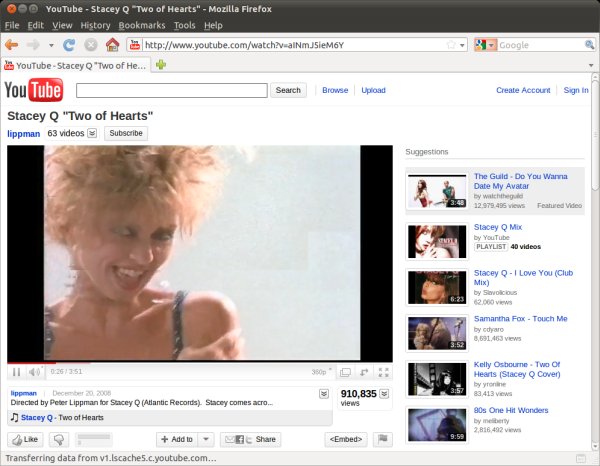
Task: Open the Help menu
Action: [213, 25]
